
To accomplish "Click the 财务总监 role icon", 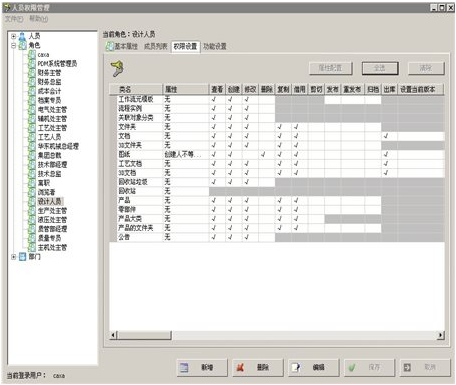I will point(32,82).
